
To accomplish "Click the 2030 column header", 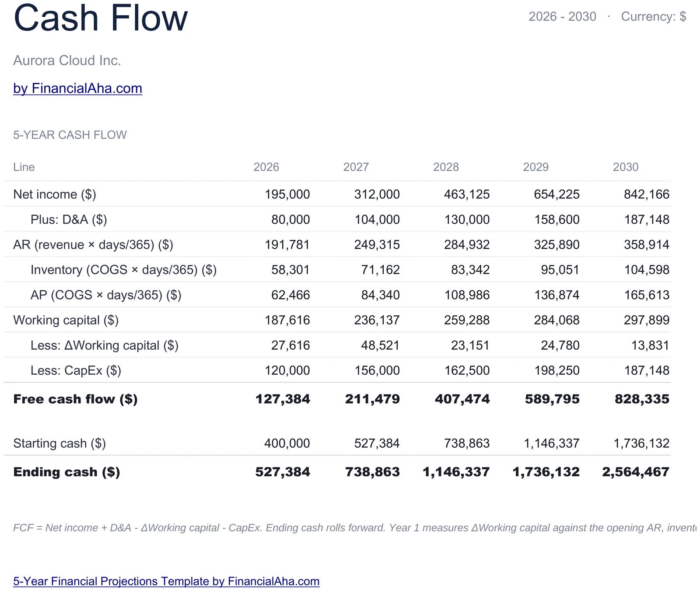I will point(626,167).
